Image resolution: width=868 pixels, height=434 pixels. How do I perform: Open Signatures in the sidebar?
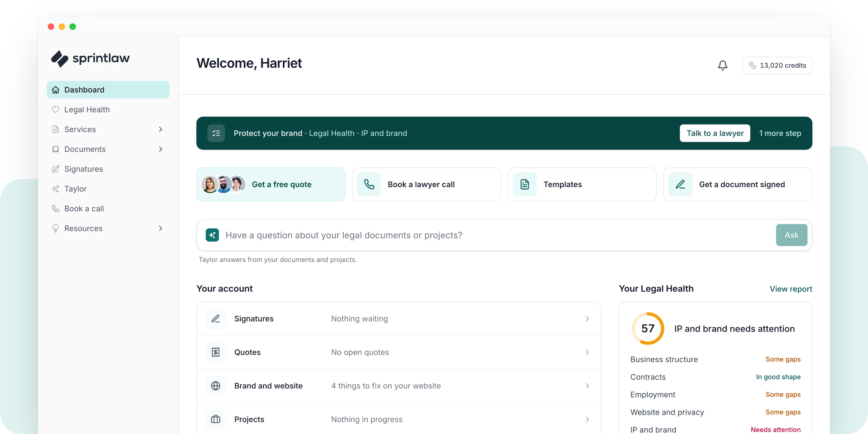click(x=108, y=169)
